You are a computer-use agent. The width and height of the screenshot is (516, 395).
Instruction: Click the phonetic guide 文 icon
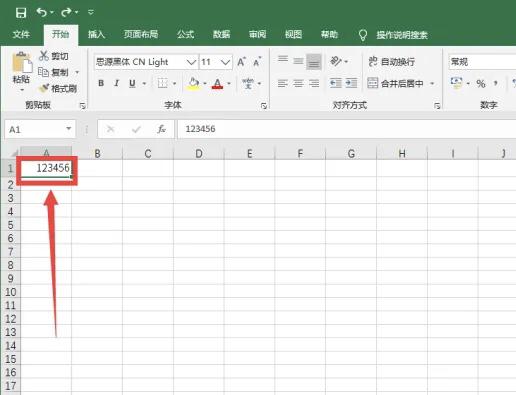[x=248, y=83]
